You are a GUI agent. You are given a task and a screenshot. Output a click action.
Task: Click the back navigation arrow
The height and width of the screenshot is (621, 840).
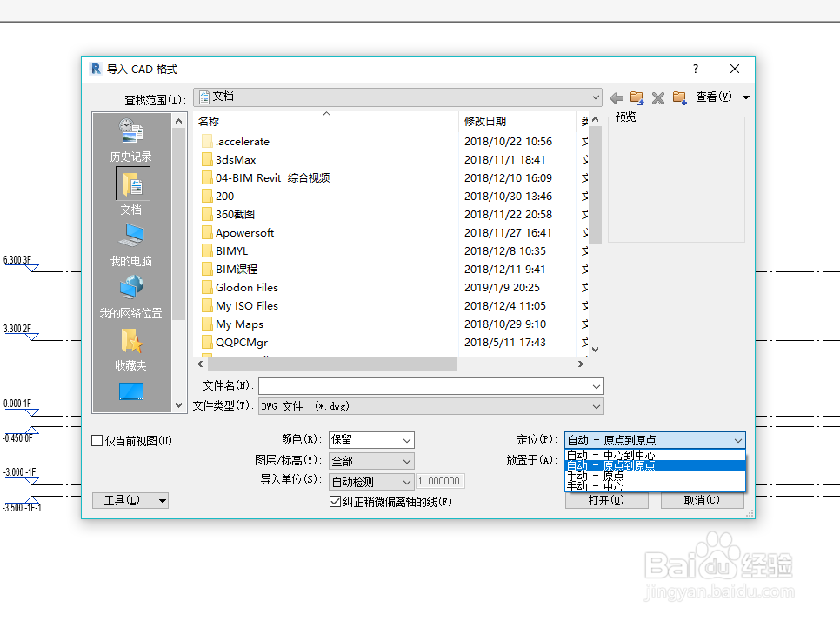(x=617, y=97)
